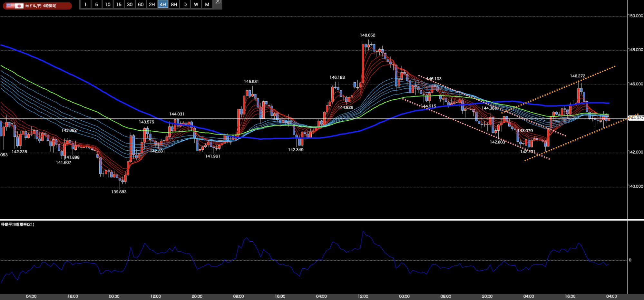This screenshot has height=300, width=644.
Task: Switch to the 2H timeframe
Action: pyautogui.click(x=152, y=5)
